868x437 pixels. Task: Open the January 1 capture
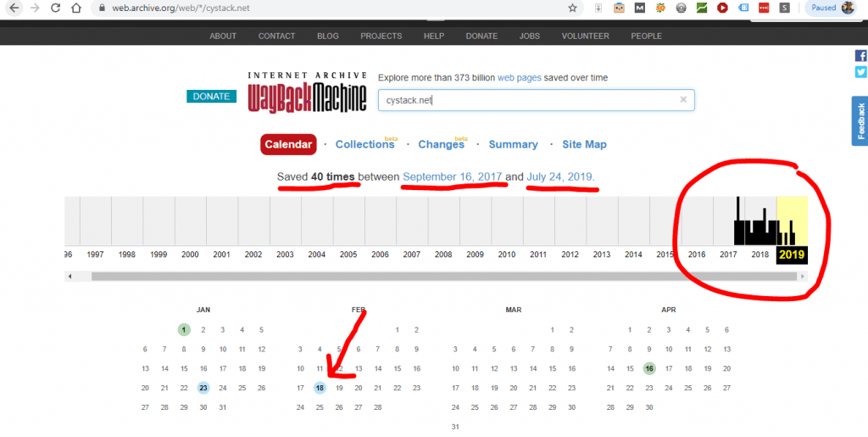pos(184,330)
